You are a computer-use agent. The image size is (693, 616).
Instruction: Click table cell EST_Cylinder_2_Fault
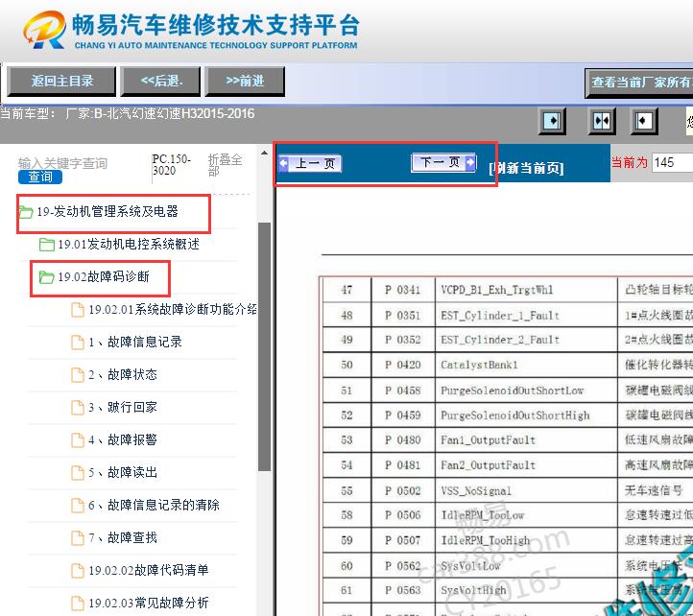[526, 340]
